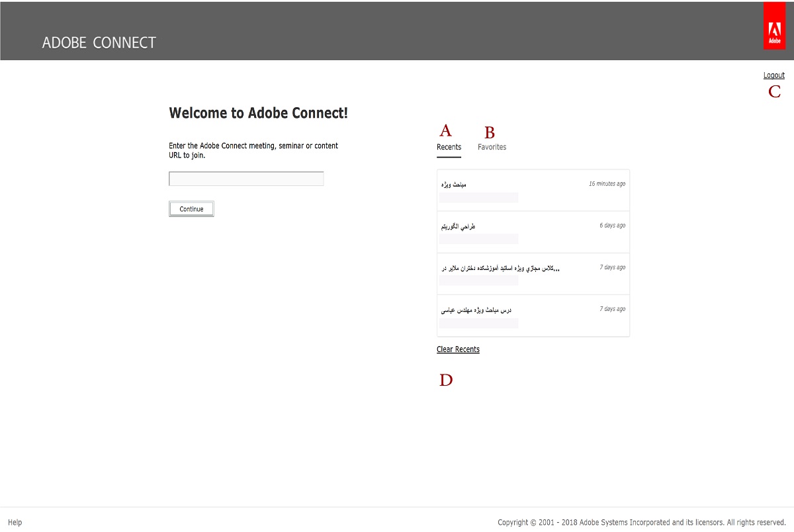
Task: Open the recent meeting from 16 minutes ago
Action: point(454,184)
